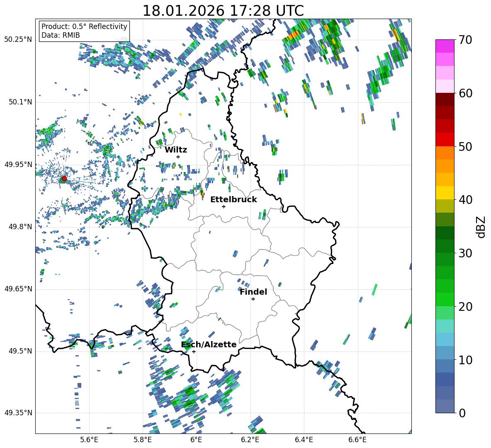Screen dimensions: 491x448
Task: Click the Data: RMIB text
Action: coord(61,35)
